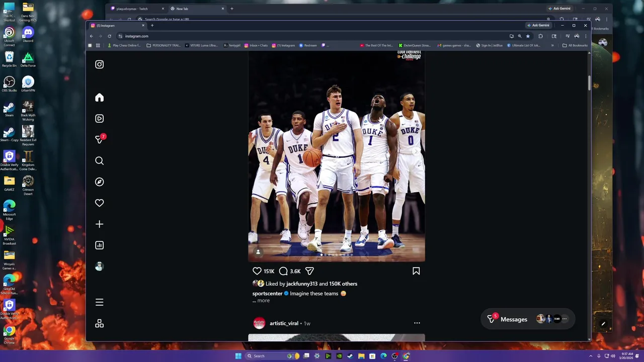The width and height of the screenshot is (644, 362).
Task: Open jackfunny313 profile link
Action: [x=302, y=284]
